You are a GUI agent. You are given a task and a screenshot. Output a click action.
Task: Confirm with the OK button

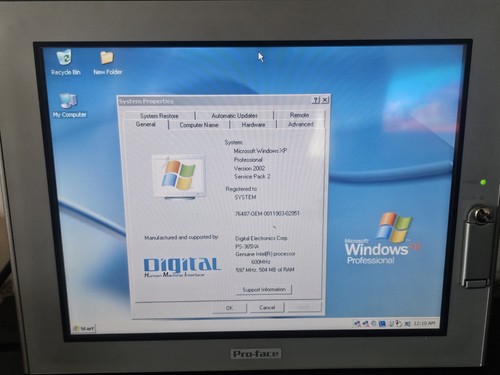click(x=229, y=308)
